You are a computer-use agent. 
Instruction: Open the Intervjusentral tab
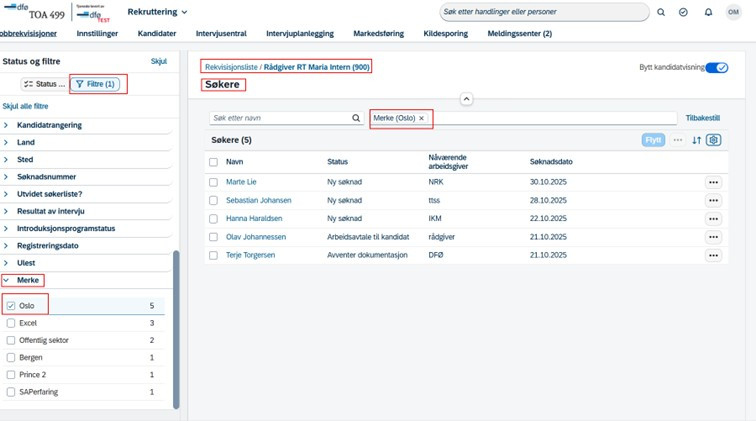pyautogui.click(x=221, y=33)
